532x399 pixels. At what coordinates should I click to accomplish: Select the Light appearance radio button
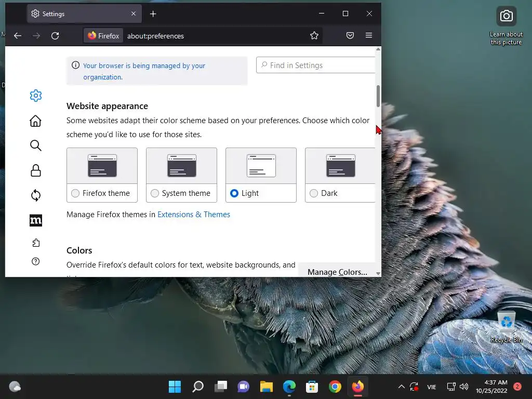click(234, 193)
